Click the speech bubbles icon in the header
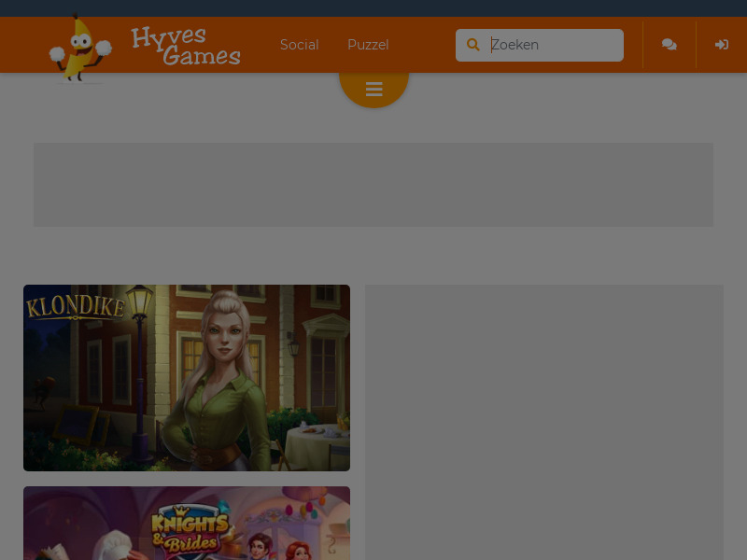747x560 pixels. click(x=669, y=45)
